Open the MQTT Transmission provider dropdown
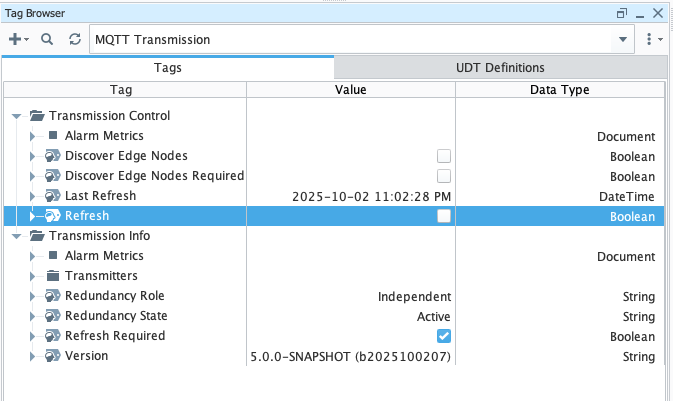The image size is (673, 401). point(624,40)
